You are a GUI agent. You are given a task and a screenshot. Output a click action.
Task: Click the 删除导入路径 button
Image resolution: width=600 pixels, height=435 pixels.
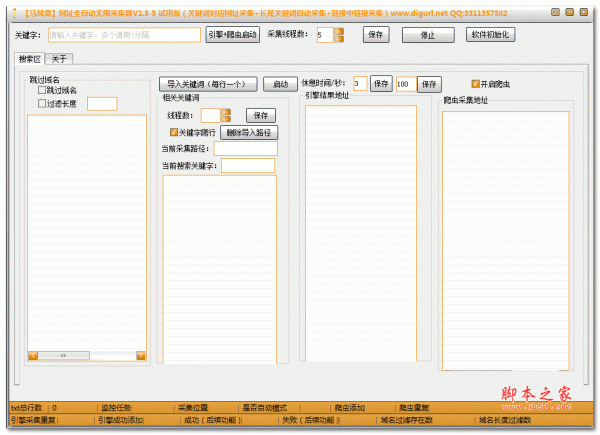[247, 132]
